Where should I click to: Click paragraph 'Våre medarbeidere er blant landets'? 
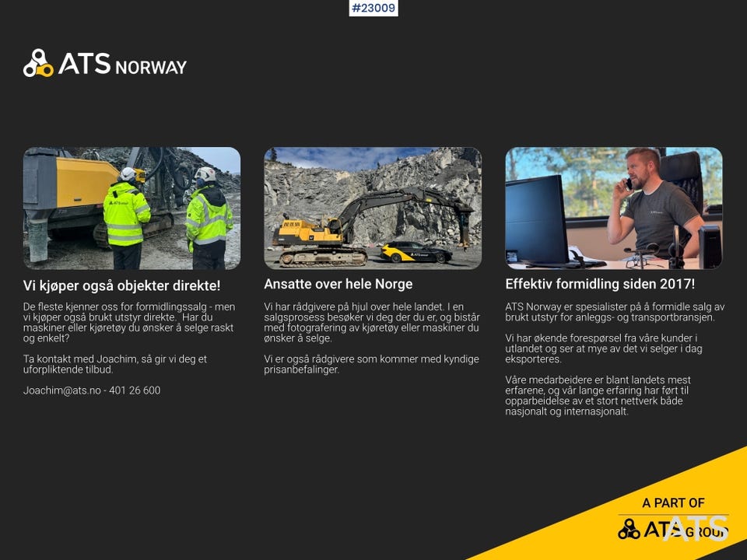tap(598, 396)
